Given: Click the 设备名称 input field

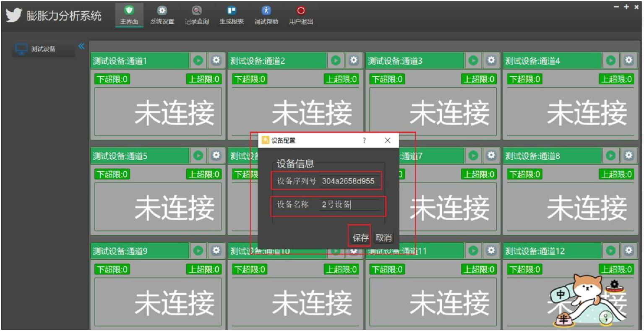Looking at the screenshot, I should 350,205.
